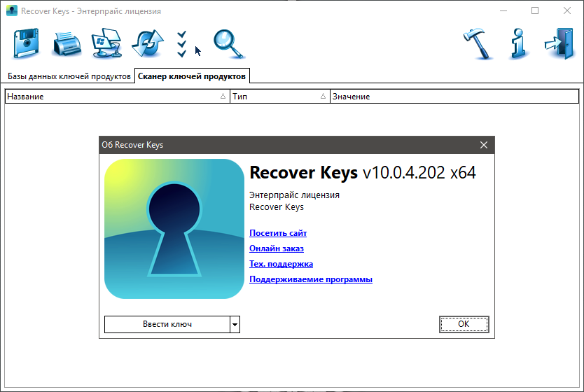
Task: Click the Exit door icon
Action: [559, 43]
